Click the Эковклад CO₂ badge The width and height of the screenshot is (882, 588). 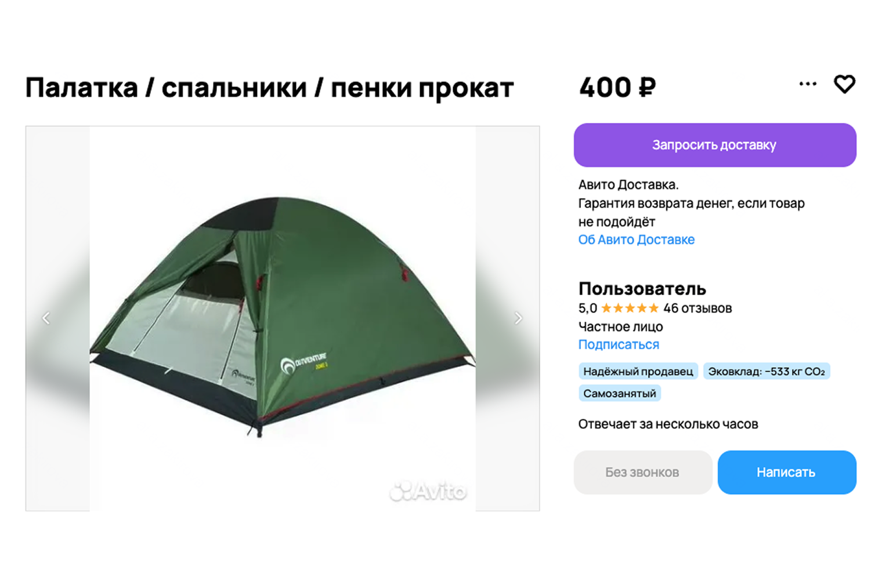tap(767, 371)
